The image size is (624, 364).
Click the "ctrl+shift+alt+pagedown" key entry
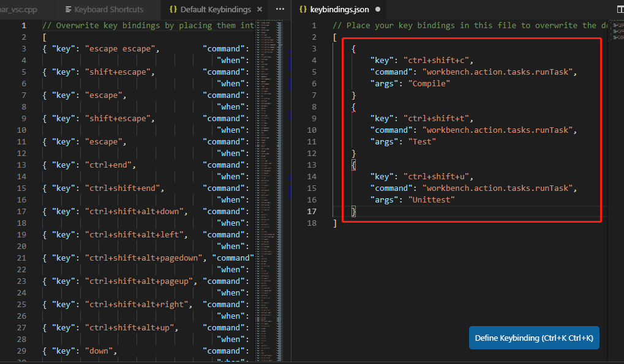pyautogui.click(x=145, y=258)
